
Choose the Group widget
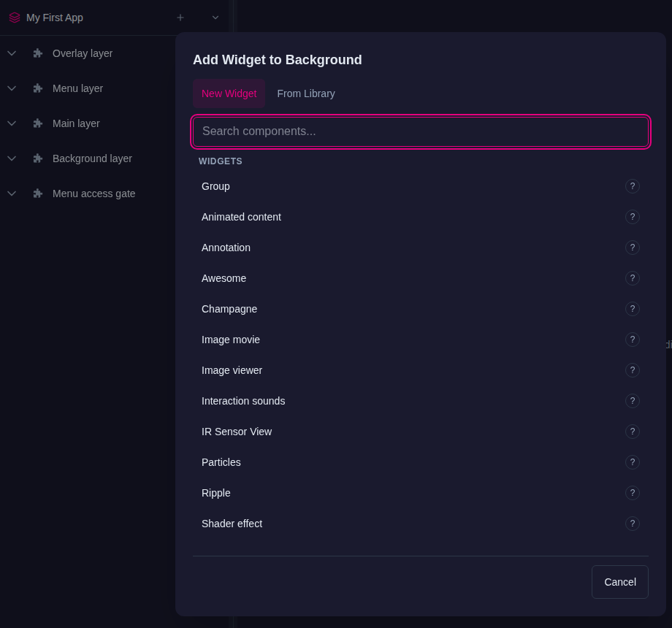421,186
